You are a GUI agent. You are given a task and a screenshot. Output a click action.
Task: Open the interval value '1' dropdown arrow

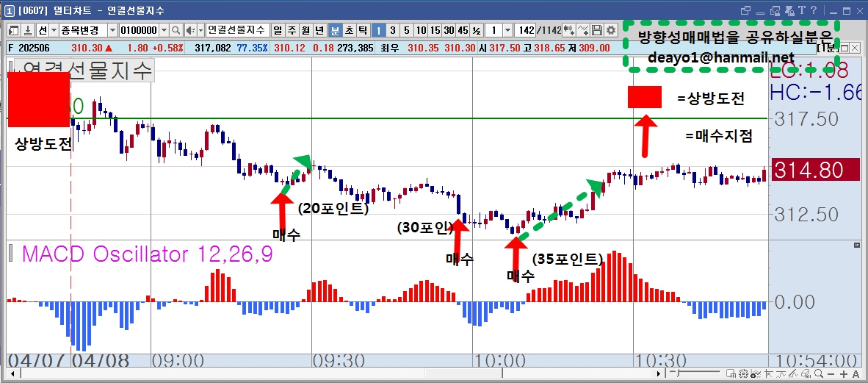coord(507,30)
